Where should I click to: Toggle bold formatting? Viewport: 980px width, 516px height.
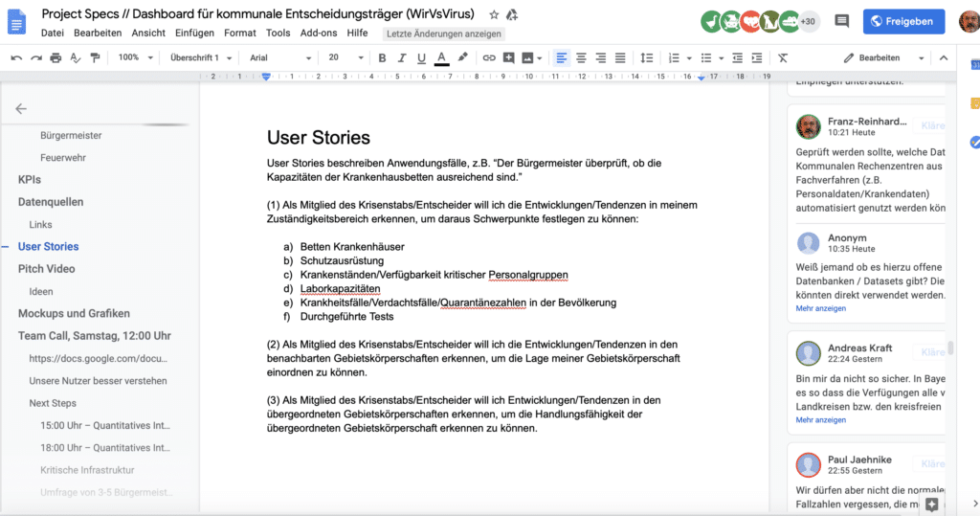[x=382, y=58]
